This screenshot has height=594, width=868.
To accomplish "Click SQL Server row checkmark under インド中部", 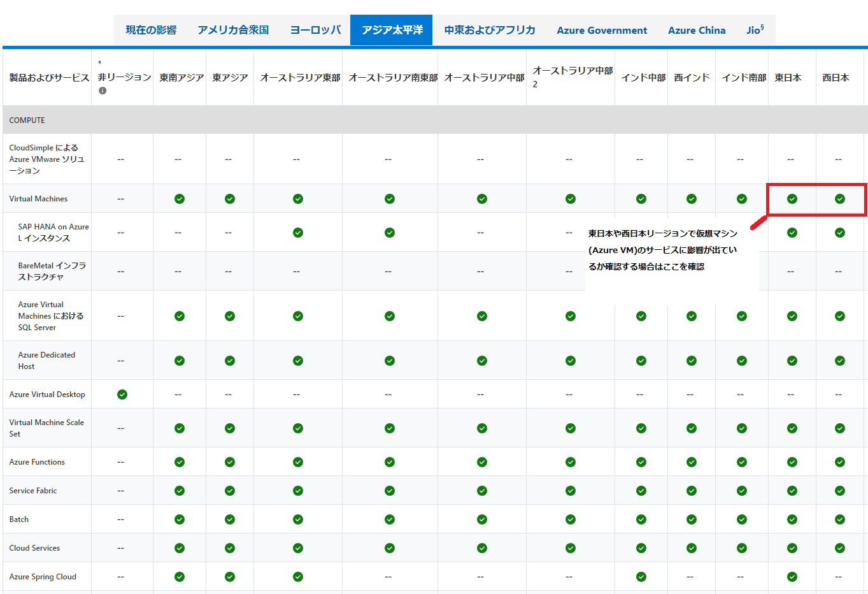I will click(641, 316).
